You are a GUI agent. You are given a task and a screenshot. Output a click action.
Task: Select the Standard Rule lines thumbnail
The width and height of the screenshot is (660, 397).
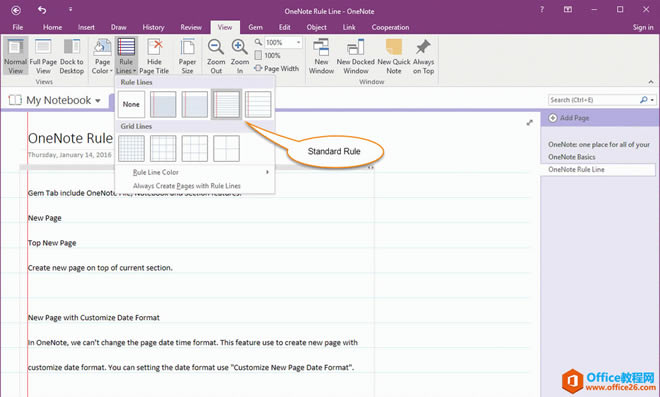[x=226, y=104]
